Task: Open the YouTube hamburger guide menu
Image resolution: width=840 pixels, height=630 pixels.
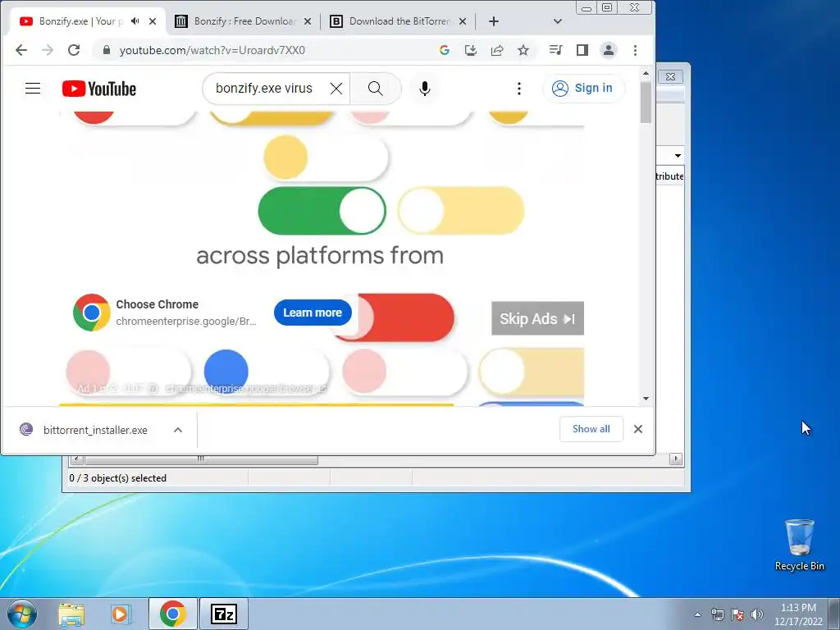Action: (x=33, y=89)
